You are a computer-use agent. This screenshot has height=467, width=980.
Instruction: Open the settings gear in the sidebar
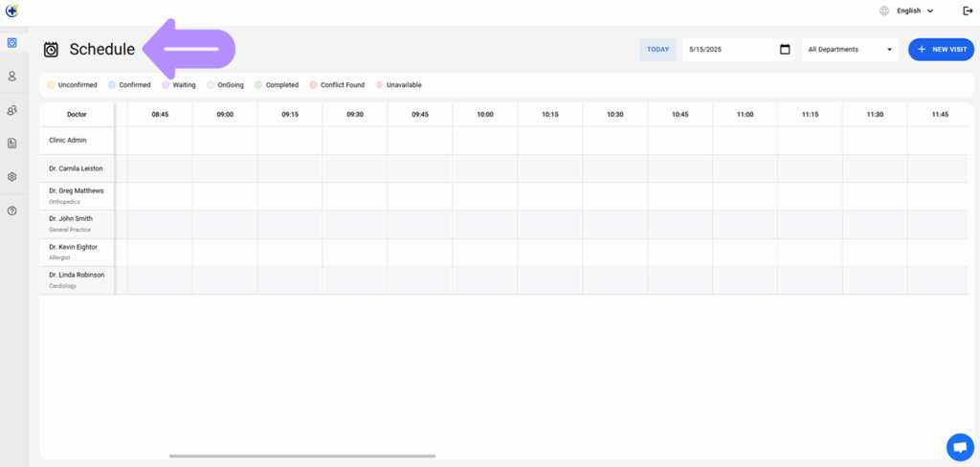tap(11, 177)
